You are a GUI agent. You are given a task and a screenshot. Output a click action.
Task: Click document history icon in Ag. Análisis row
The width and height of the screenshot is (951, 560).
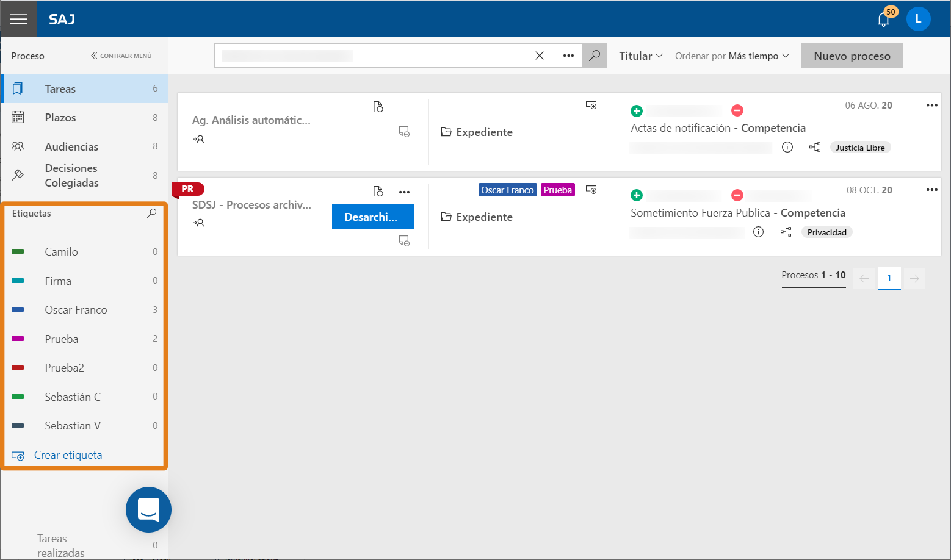[378, 107]
